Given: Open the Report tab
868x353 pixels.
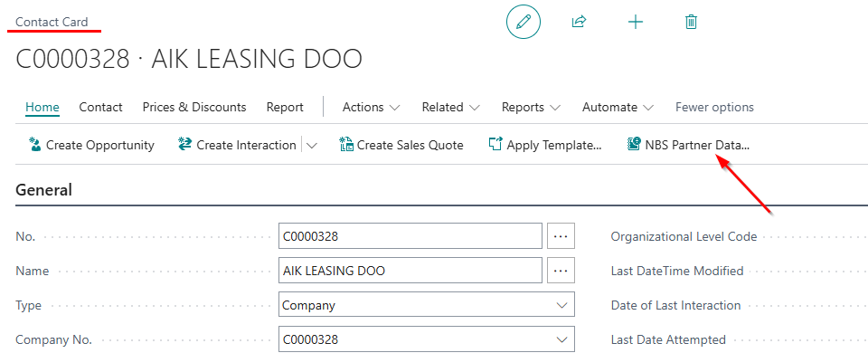Looking at the screenshot, I should point(285,107).
